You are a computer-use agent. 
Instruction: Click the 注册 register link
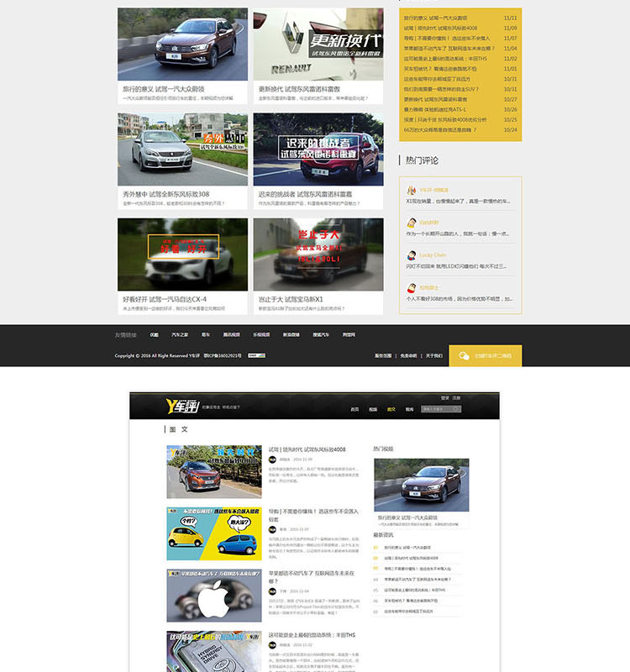457,397
